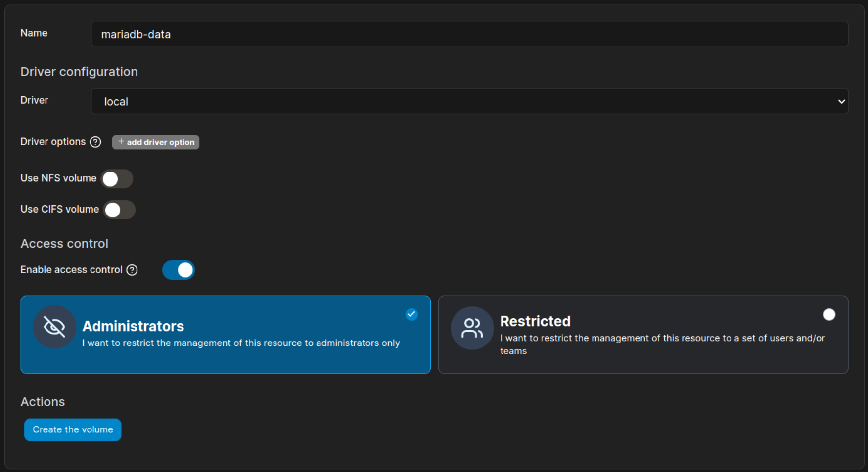Turn on the Use CIFS volume switch
868x472 pixels.
[x=119, y=210]
